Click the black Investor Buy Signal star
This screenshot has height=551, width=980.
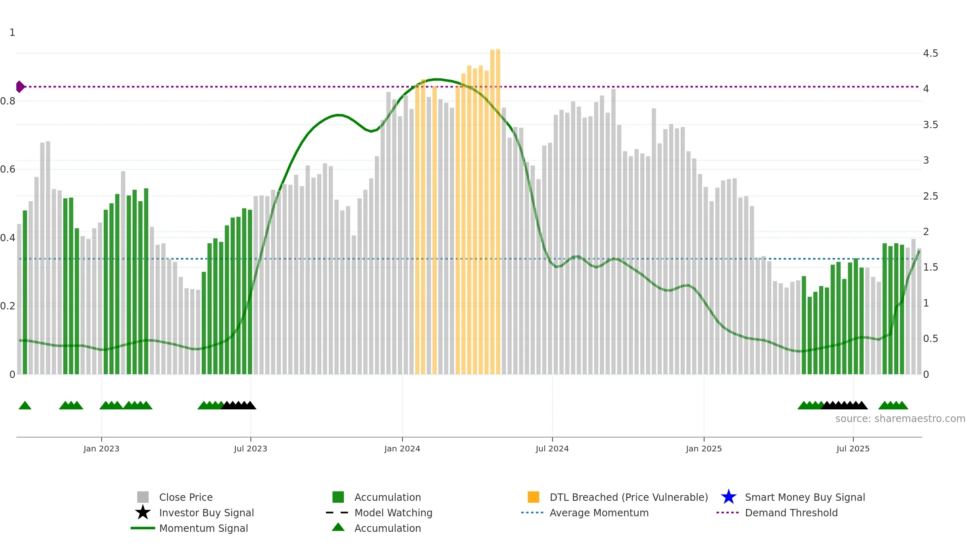coord(143,512)
